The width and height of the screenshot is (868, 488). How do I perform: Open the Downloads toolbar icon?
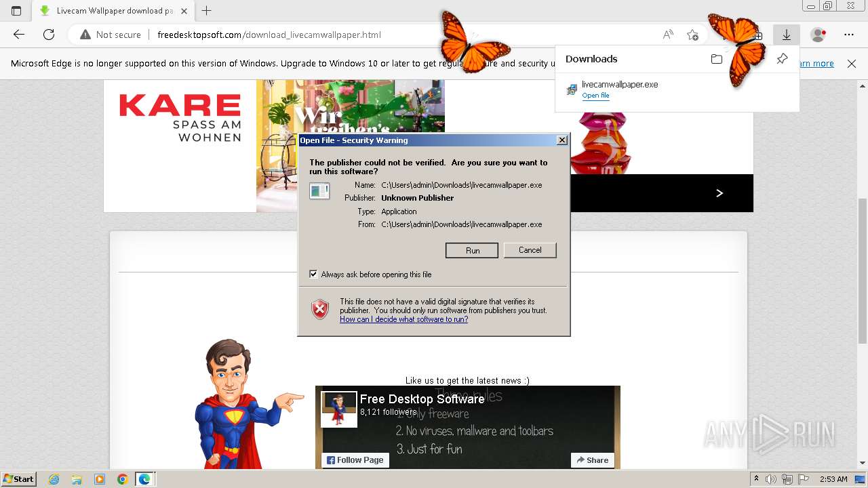[787, 35]
